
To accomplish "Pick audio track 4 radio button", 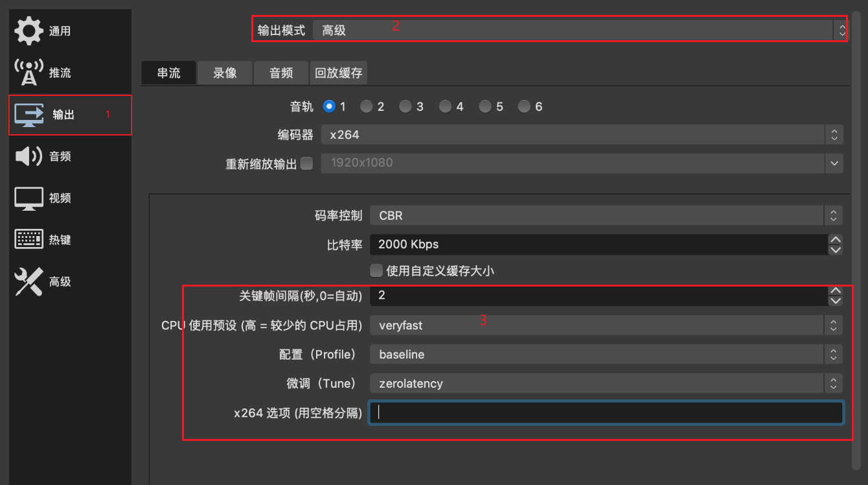I will click(446, 106).
